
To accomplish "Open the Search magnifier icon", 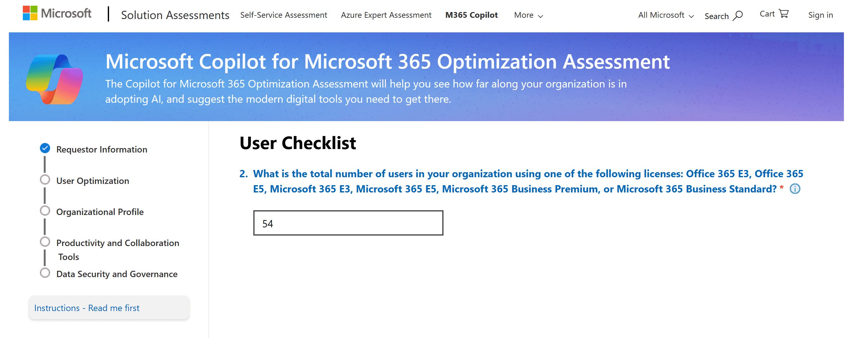I will coord(738,16).
